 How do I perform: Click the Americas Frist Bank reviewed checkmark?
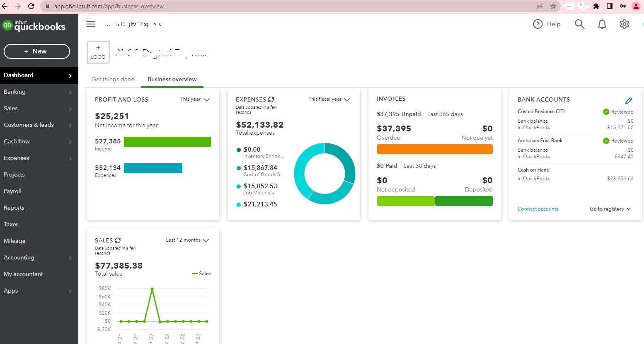point(606,141)
